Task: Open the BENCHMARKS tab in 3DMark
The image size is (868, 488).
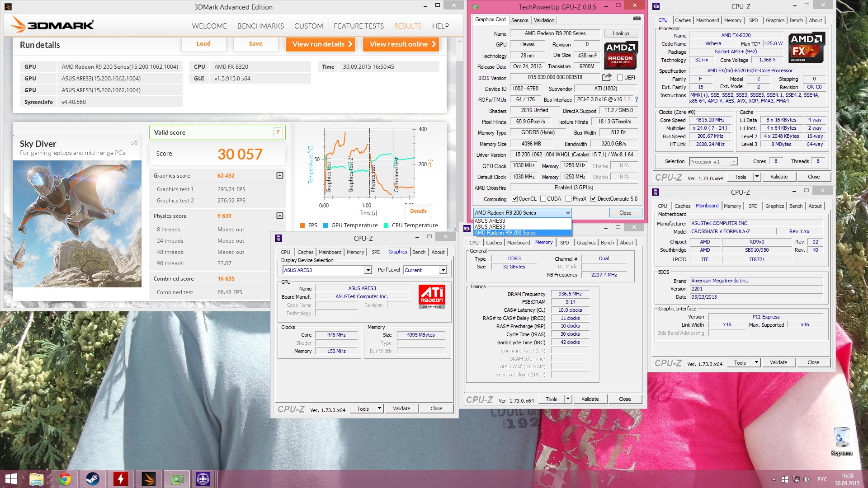Action: 260,26
